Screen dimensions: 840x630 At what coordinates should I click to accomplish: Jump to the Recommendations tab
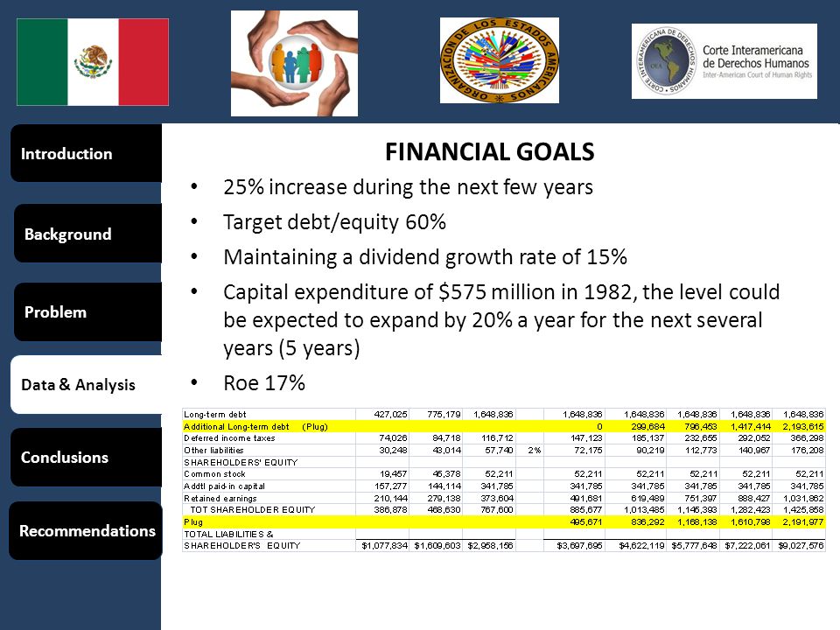coord(86,530)
